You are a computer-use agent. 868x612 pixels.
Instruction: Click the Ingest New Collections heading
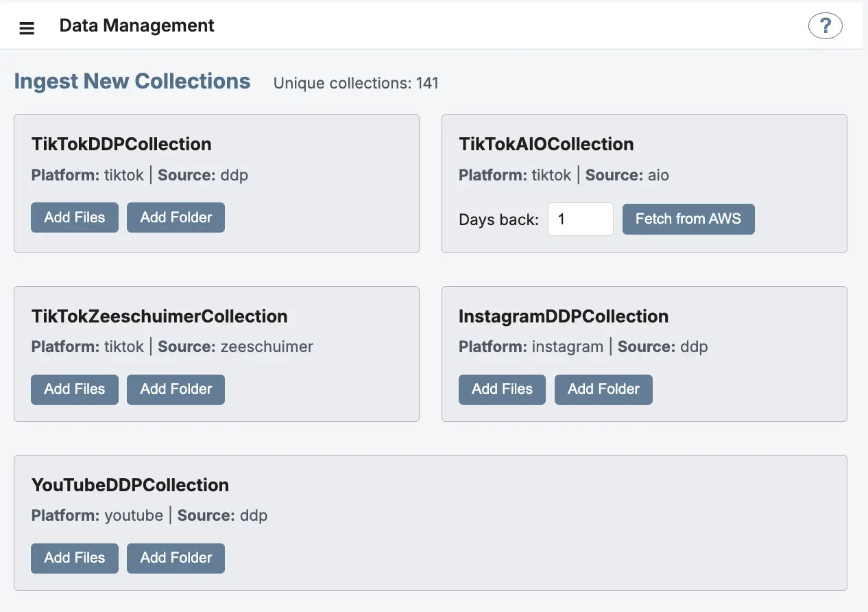[x=132, y=81]
